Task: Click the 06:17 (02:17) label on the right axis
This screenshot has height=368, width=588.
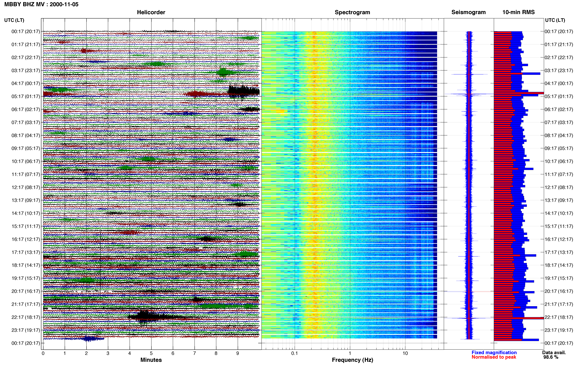Action: tap(559, 109)
